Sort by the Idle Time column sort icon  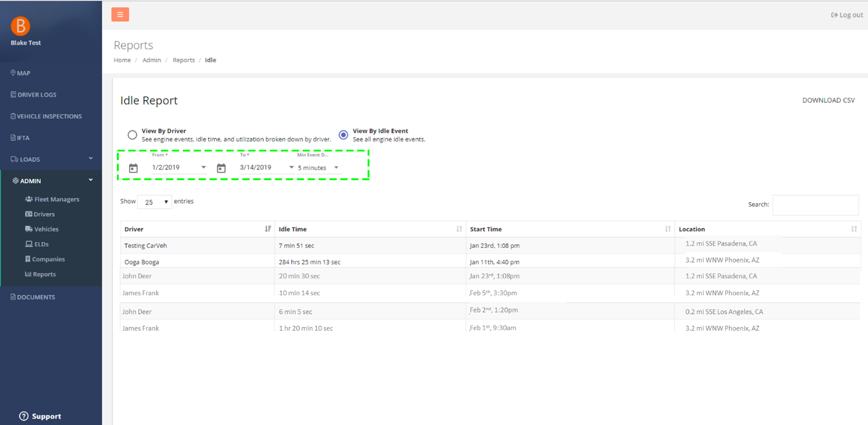coord(459,229)
